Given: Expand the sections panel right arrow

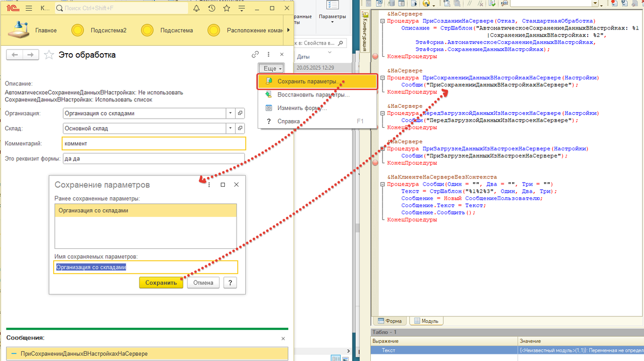Looking at the screenshot, I should click(x=289, y=31).
